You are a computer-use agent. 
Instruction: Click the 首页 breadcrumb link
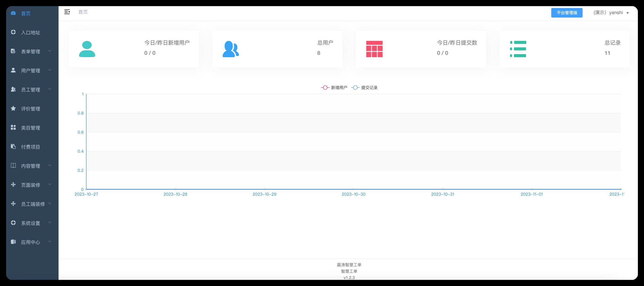(83, 12)
